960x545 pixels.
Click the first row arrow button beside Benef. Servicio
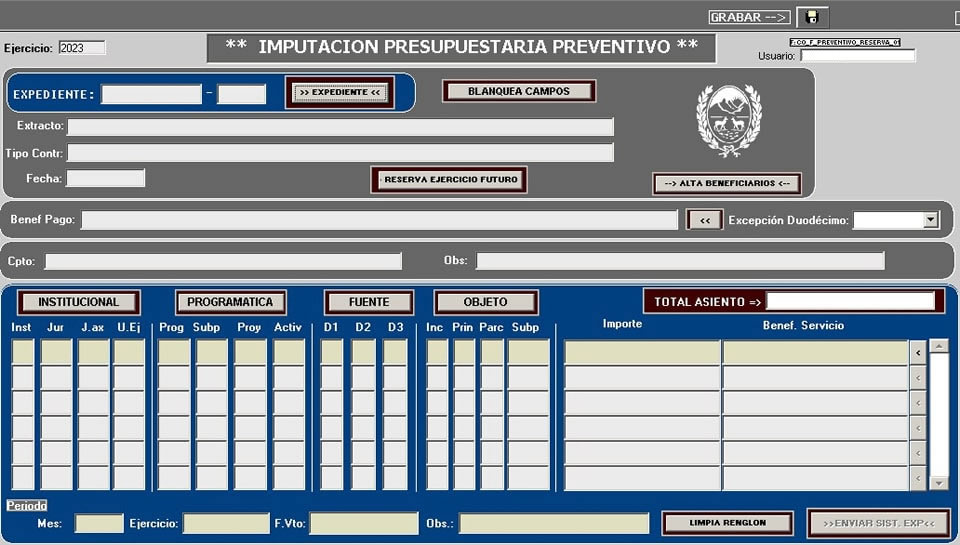tap(917, 352)
